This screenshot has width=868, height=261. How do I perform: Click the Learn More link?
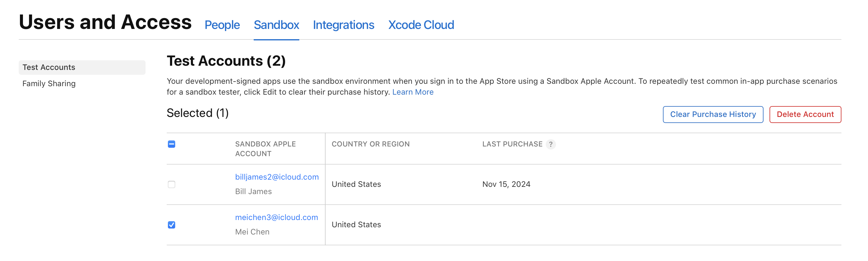pyautogui.click(x=413, y=92)
